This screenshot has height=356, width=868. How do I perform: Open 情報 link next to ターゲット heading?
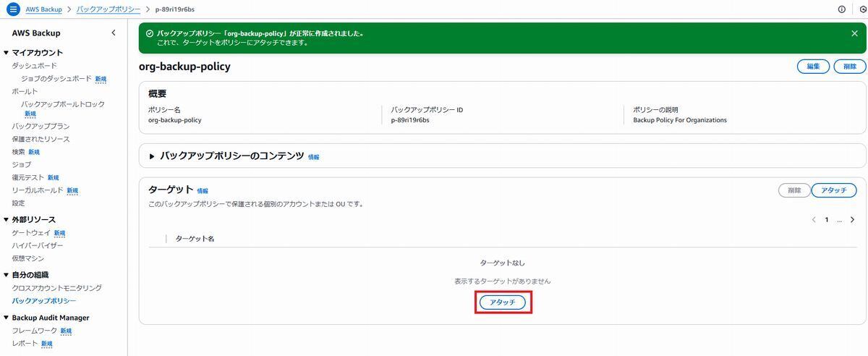point(203,191)
